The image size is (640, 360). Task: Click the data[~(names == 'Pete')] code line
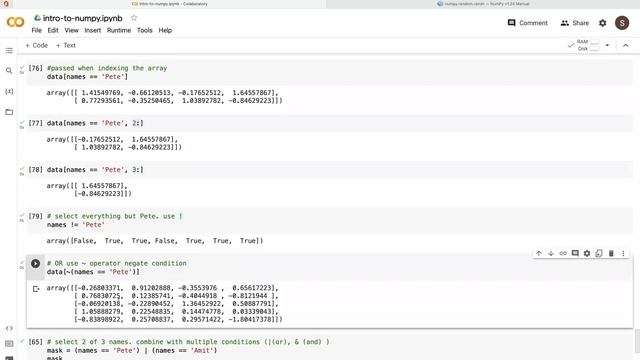[93, 272]
